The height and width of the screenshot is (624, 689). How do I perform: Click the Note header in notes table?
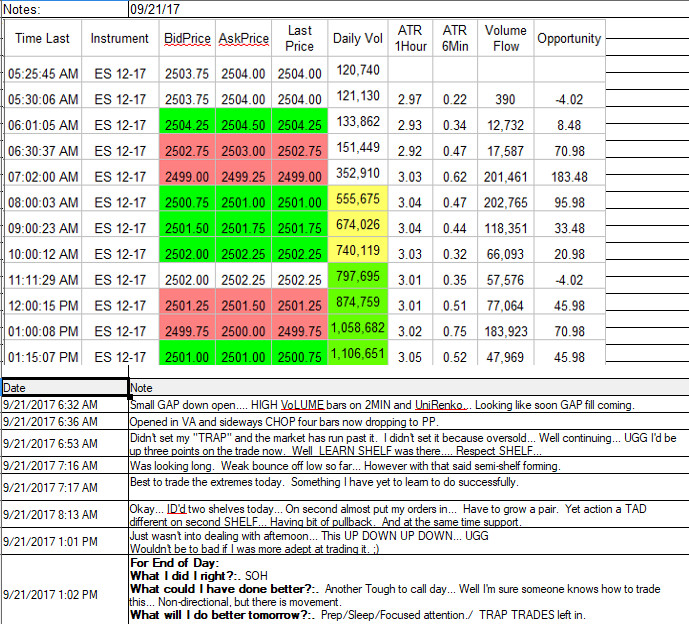[409, 388]
